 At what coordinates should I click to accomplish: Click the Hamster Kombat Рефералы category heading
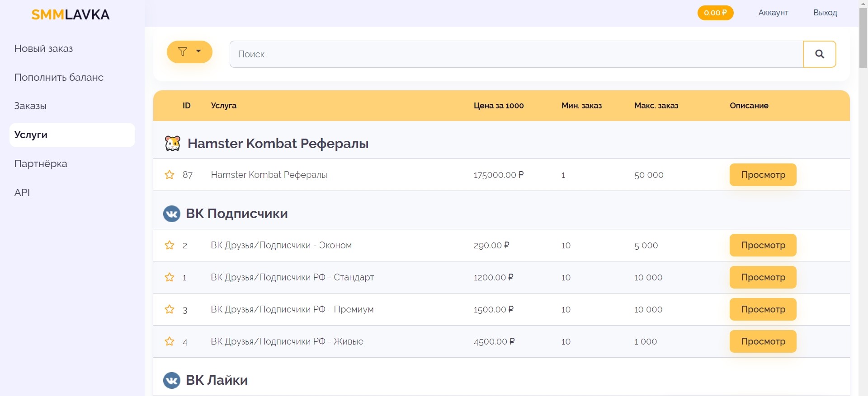[278, 144]
